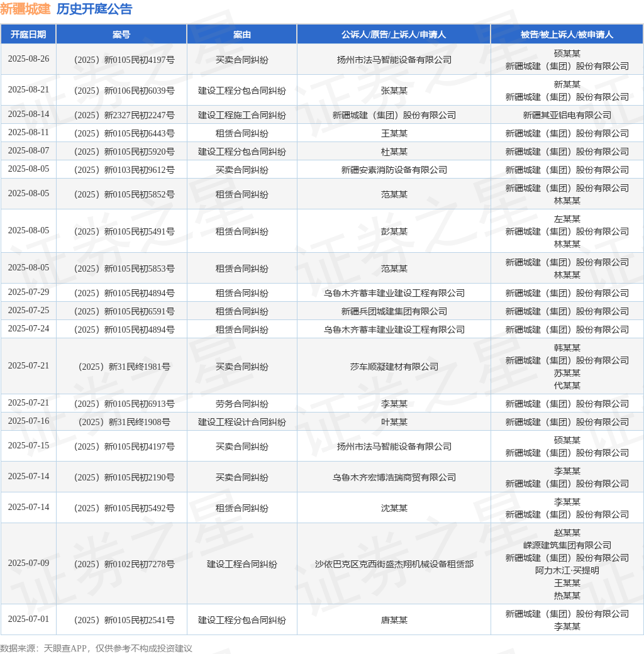Select case number (2025)新0105民初5853号
Image resolution: width=644 pixels, height=654 pixels.
[x=125, y=269]
